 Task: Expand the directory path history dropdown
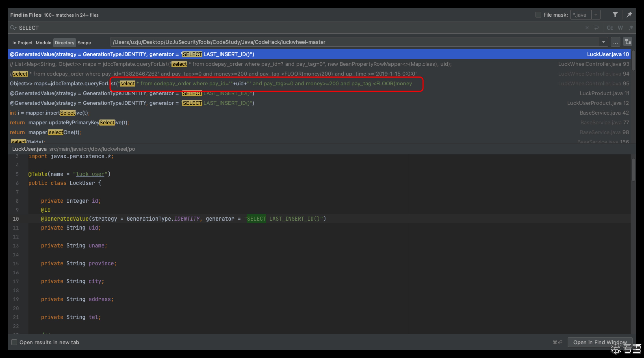[603, 42]
